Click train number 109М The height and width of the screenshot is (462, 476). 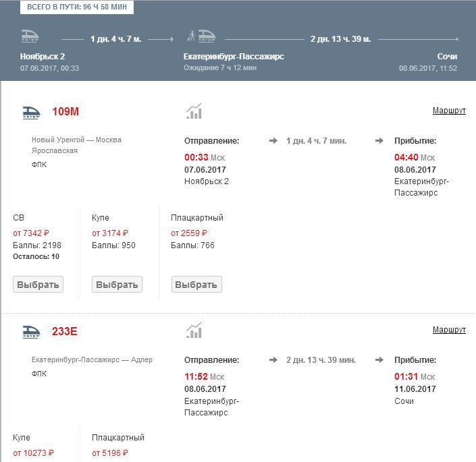pyautogui.click(x=65, y=112)
